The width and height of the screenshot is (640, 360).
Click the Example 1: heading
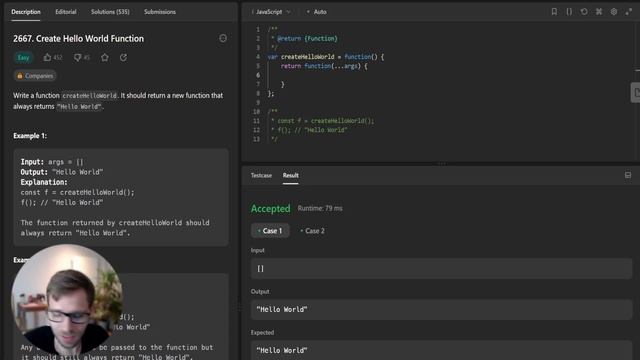click(x=30, y=136)
